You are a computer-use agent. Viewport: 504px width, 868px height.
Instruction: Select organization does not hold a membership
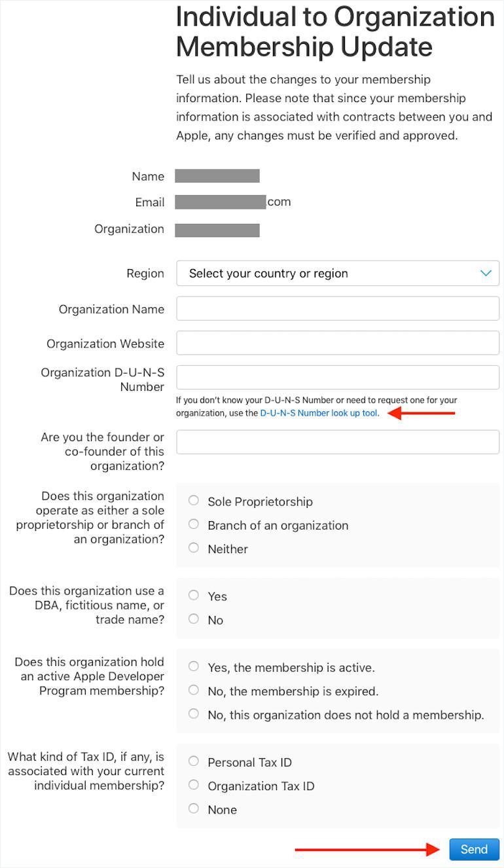coord(194,714)
